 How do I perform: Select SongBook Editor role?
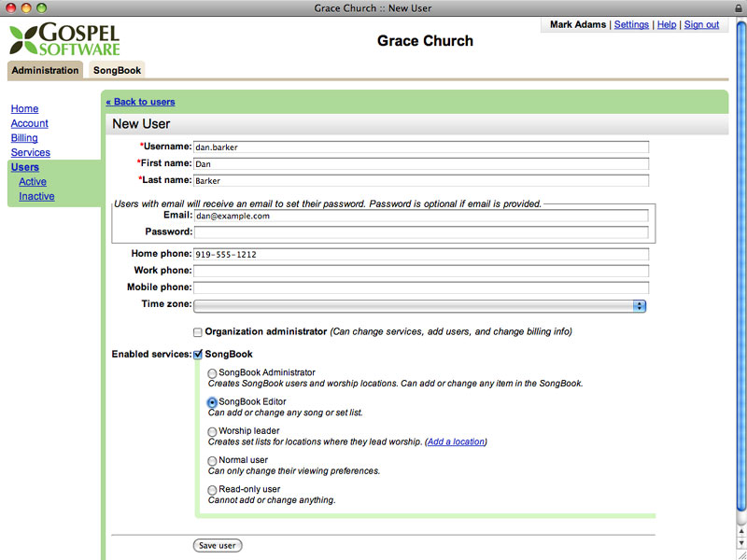click(x=212, y=403)
